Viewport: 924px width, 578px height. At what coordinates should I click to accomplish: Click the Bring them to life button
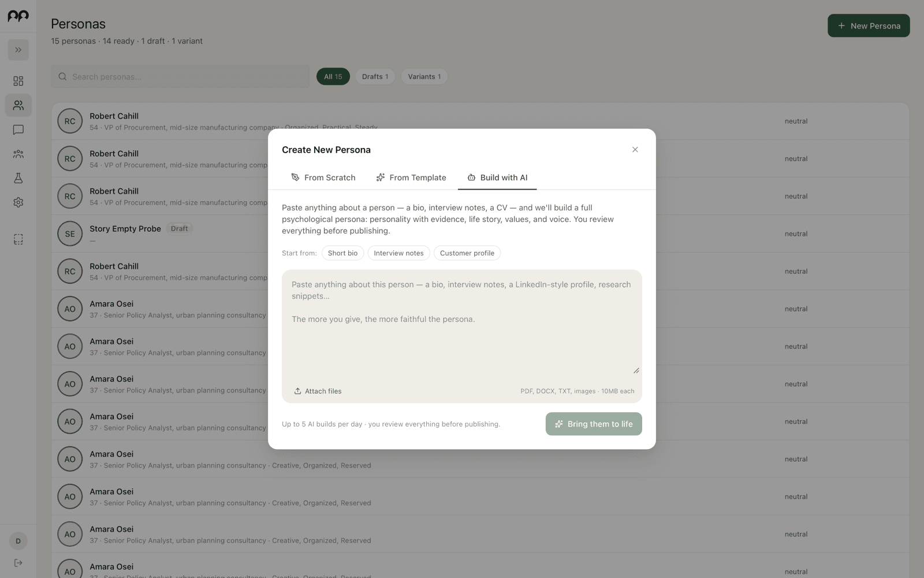tap(594, 424)
